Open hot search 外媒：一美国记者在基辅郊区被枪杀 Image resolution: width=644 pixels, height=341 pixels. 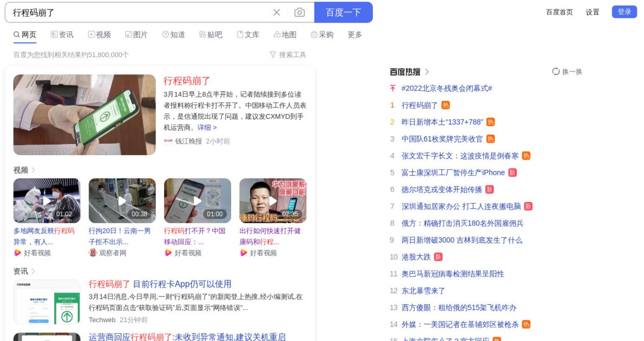[460, 325]
